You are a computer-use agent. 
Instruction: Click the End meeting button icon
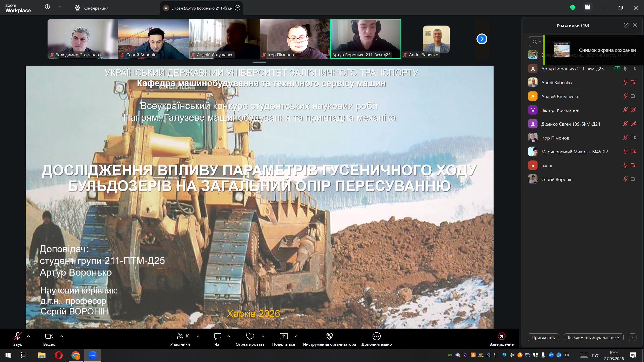point(501,336)
